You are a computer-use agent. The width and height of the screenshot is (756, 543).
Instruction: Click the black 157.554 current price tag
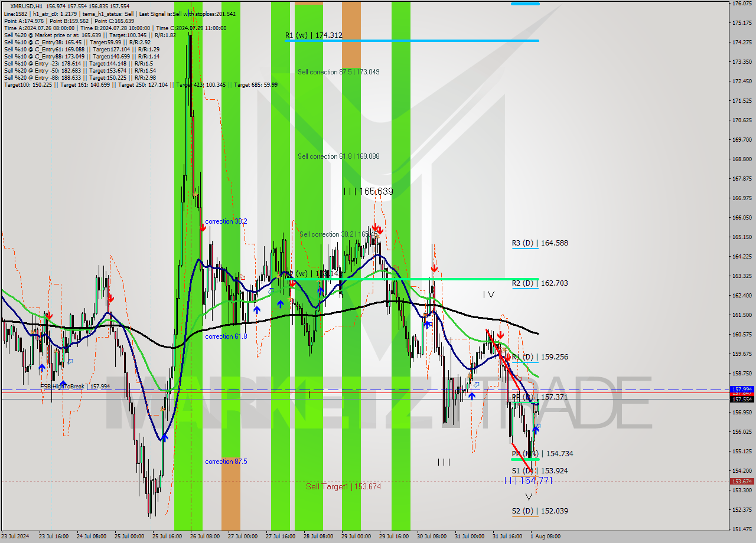pyautogui.click(x=742, y=400)
